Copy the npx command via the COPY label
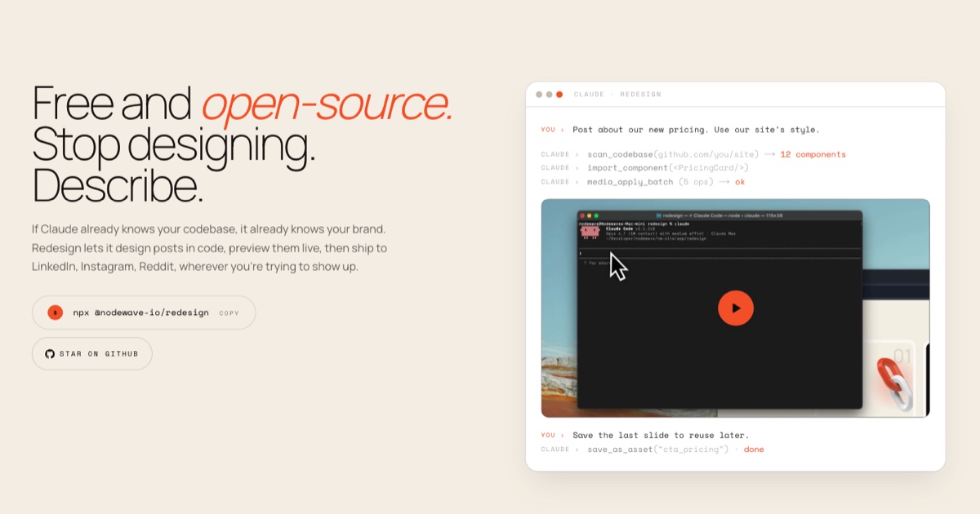The width and height of the screenshot is (980, 514). tap(229, 312)
